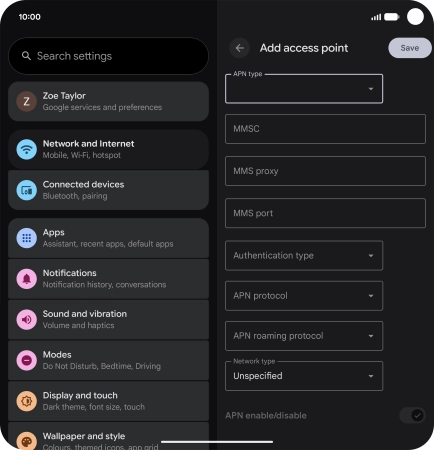The width and height of the screenshot is (434, 450).
Task: Tap the Wallpaper and style palette icon
Action: pyautogui.click(x=27, y=441)
